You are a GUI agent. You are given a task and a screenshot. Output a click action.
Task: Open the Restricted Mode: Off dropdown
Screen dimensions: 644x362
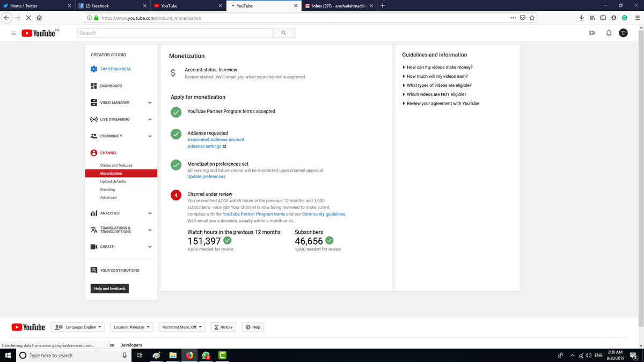pyautogui.click(x=182, y=327)
